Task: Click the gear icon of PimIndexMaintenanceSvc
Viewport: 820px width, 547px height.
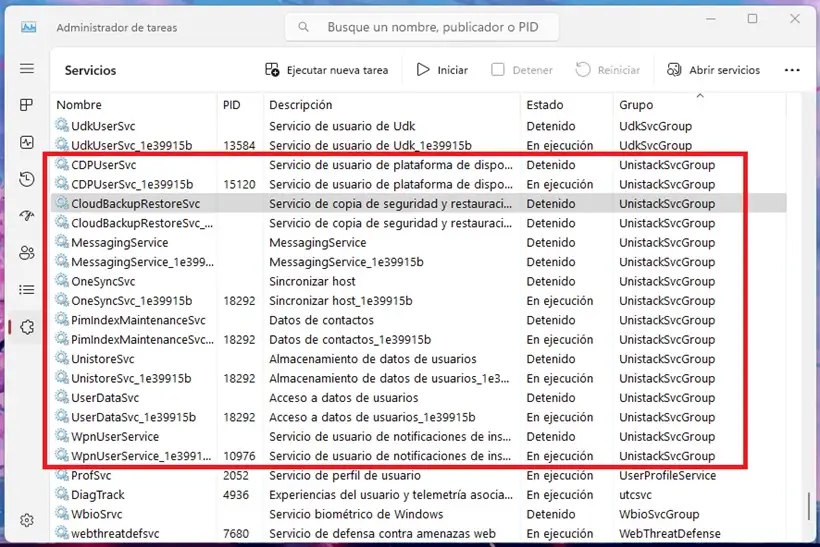Action: pyautogui.click(x=62, y=319)
